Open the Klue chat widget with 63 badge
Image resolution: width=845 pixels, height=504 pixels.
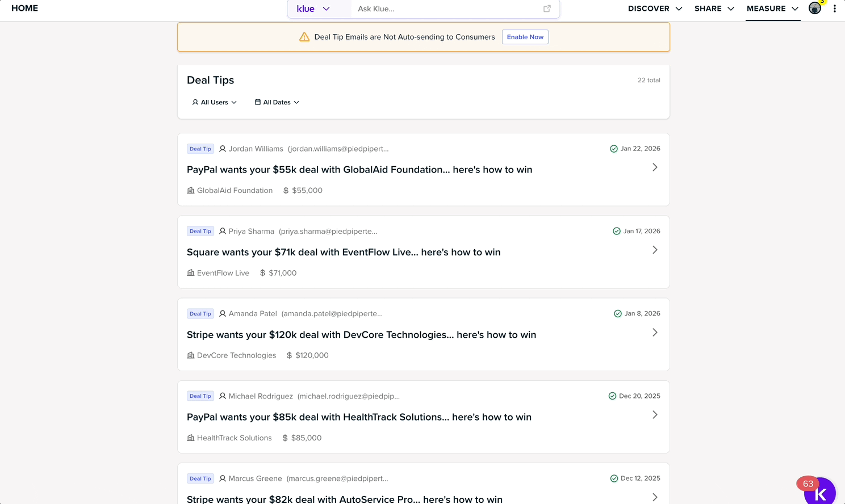point(819,492)
